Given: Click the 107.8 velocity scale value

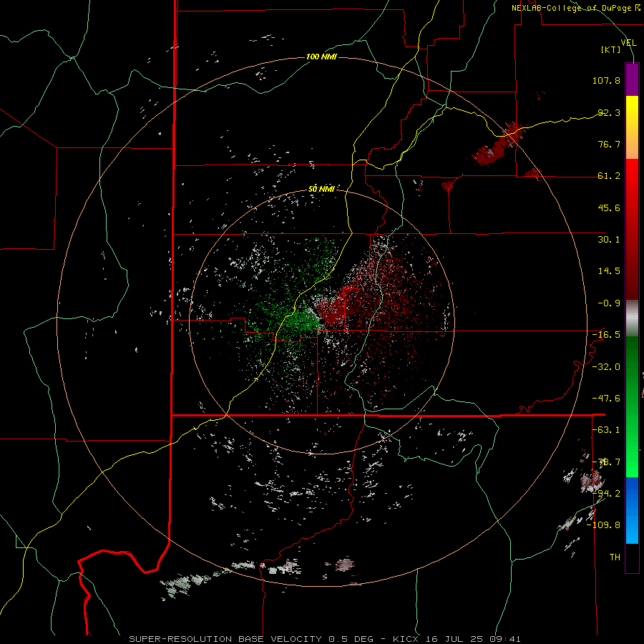Looking at the screenshot, I should click(x=606, y=80).
